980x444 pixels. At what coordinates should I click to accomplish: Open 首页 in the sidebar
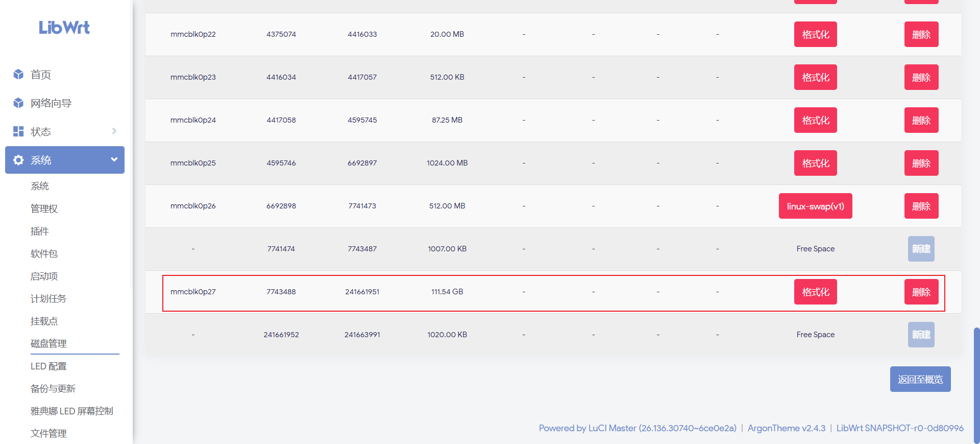(41, 75)
